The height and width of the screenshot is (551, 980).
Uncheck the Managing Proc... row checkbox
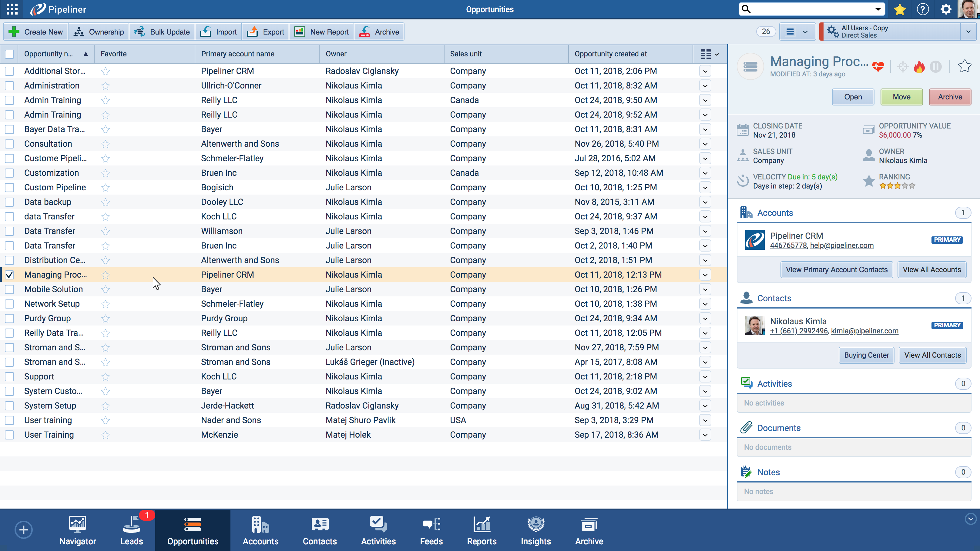(x=9, y=275)
